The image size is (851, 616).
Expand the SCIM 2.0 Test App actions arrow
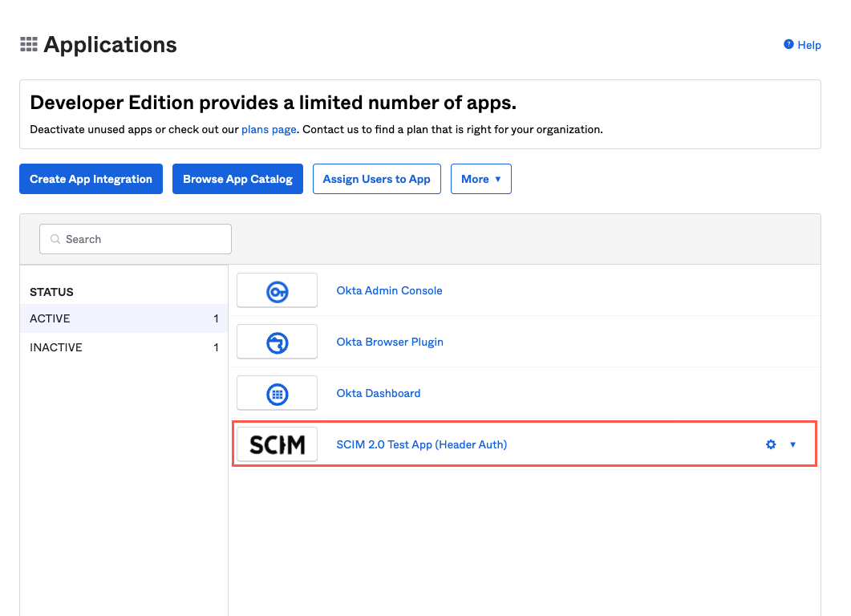pyautogui.click(x=793, y=444)
